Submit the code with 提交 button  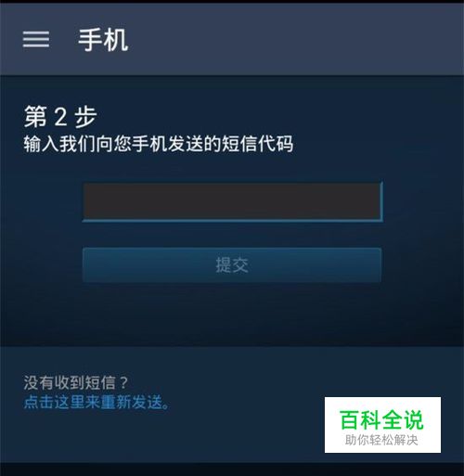[x=232, y=264]
